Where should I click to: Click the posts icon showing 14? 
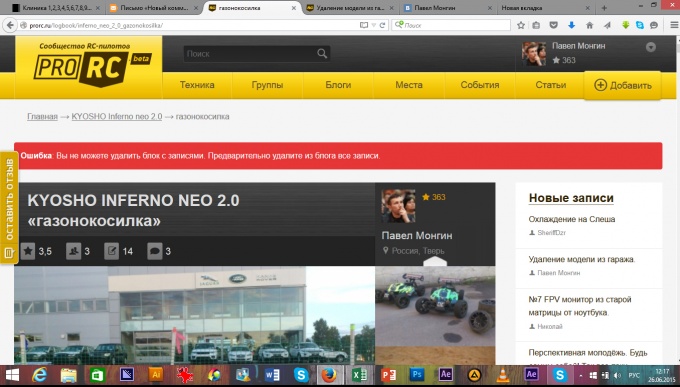tap(111, 251)
